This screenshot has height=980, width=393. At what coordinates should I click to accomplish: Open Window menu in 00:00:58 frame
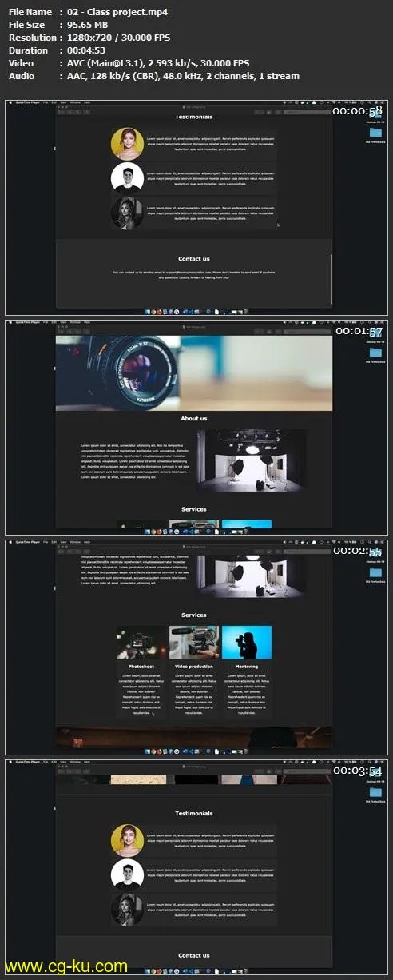click(x=75, y=103)
